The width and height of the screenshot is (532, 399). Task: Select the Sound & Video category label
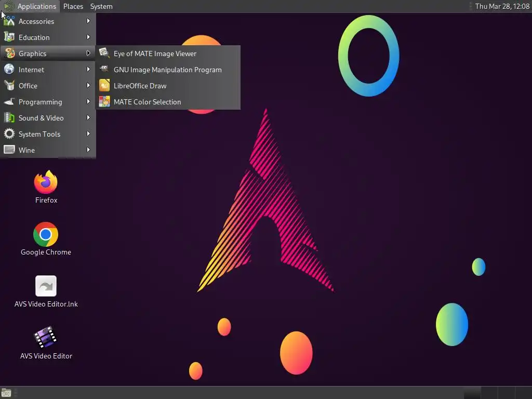click(x=41, y=118)
